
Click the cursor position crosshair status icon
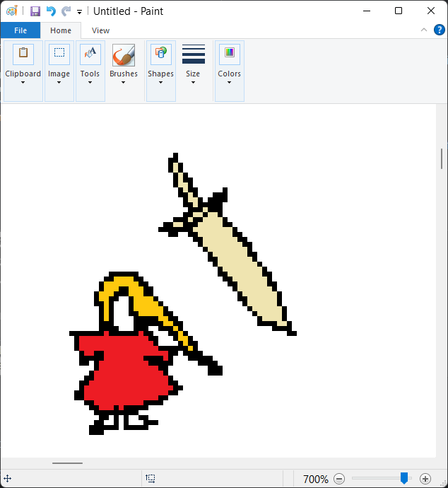[8, 478]
